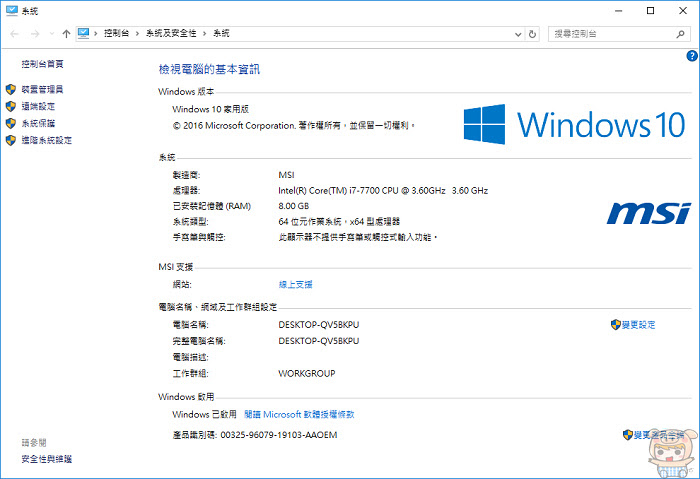Click the WORKGROUP value
Screen dimensions: 700x479
pos(307,374)
